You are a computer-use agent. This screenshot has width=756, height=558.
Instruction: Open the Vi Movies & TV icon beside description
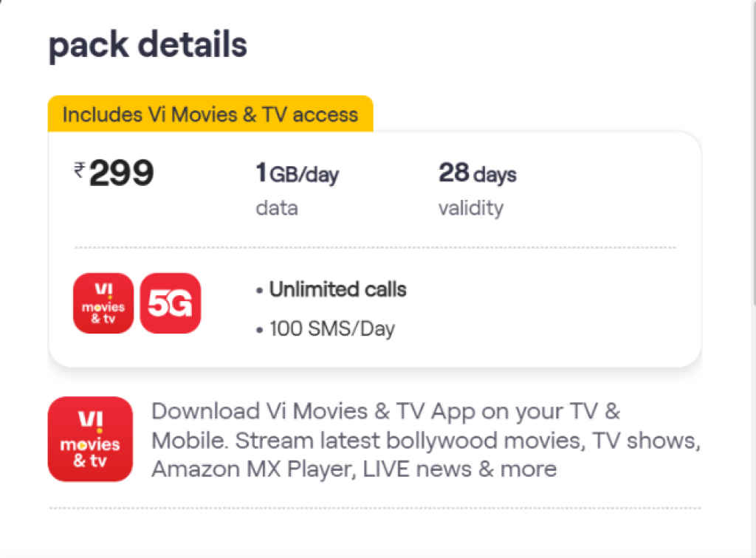click(x=90, y=438)
